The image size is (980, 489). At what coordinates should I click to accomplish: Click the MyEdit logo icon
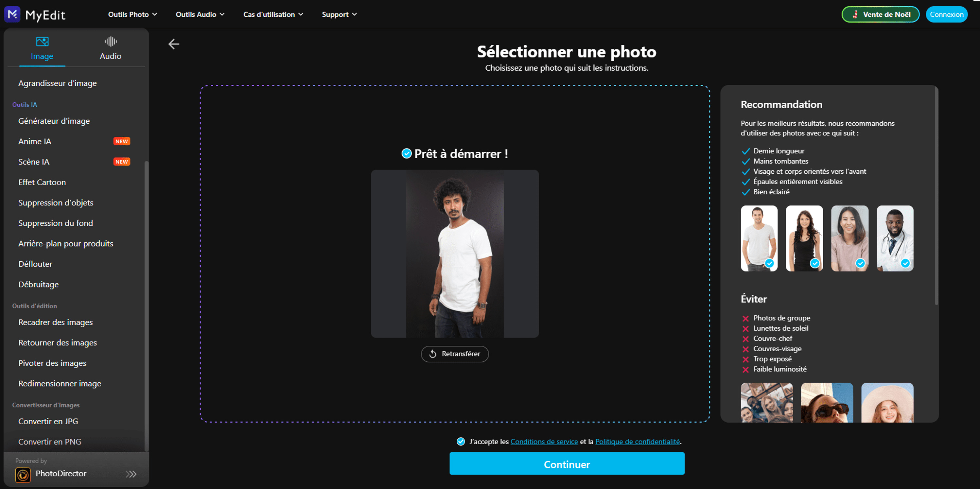tap(12, 14)
